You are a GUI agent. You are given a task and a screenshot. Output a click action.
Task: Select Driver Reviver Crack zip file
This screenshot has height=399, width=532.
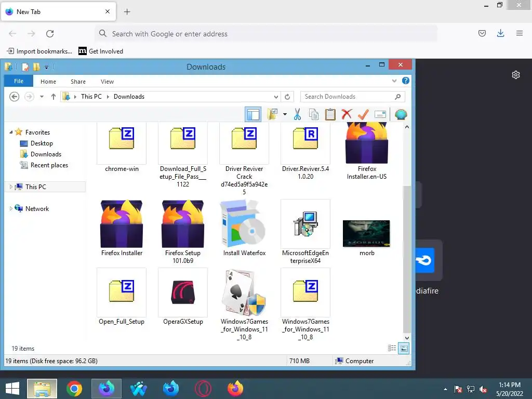tap(244, 159)
